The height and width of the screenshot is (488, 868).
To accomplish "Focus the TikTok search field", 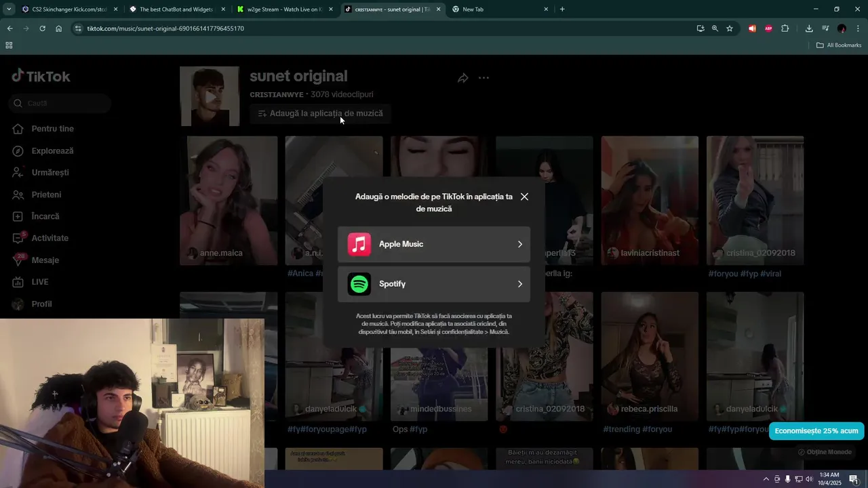I will [60, 103].
